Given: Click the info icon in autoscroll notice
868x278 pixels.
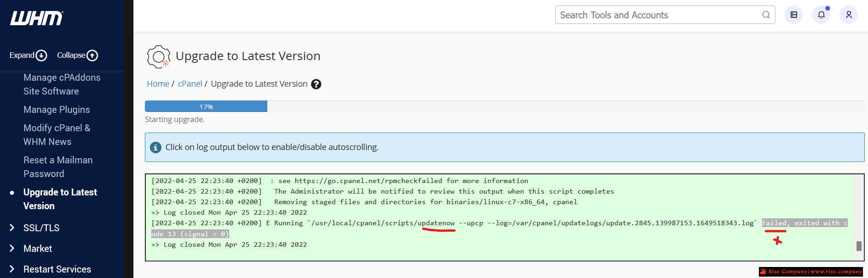Looking at the screenshot, I should click(155, 147).
